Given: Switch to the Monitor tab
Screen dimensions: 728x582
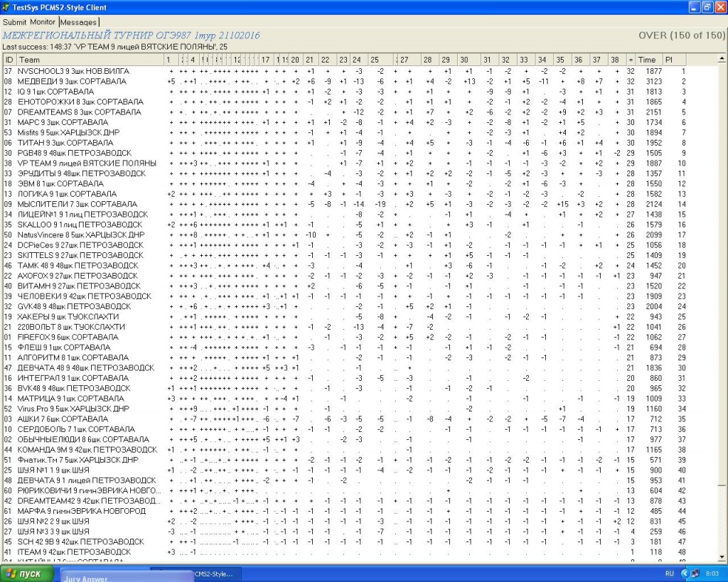Looking at the screenshot, I should click(x=43, y=22).
